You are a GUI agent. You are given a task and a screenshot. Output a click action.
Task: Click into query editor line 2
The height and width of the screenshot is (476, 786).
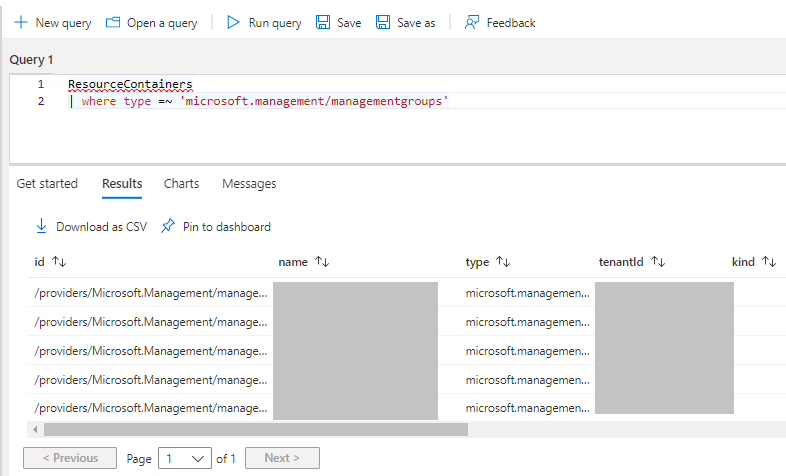300,101
